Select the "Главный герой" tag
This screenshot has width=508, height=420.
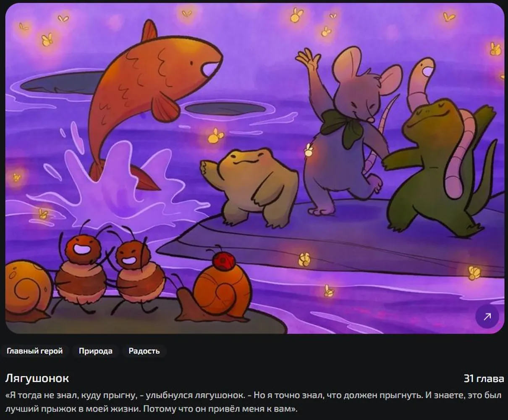(35, 351)
